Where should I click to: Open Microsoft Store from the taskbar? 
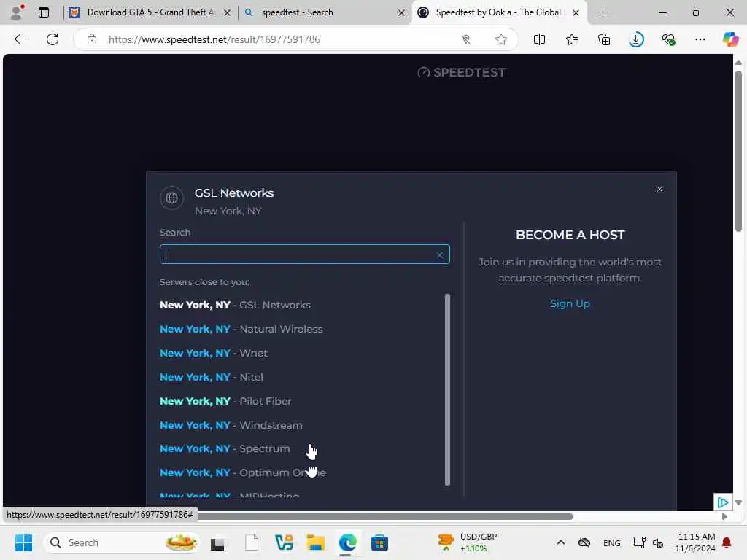pyautogui.click(x=379, y=542)
